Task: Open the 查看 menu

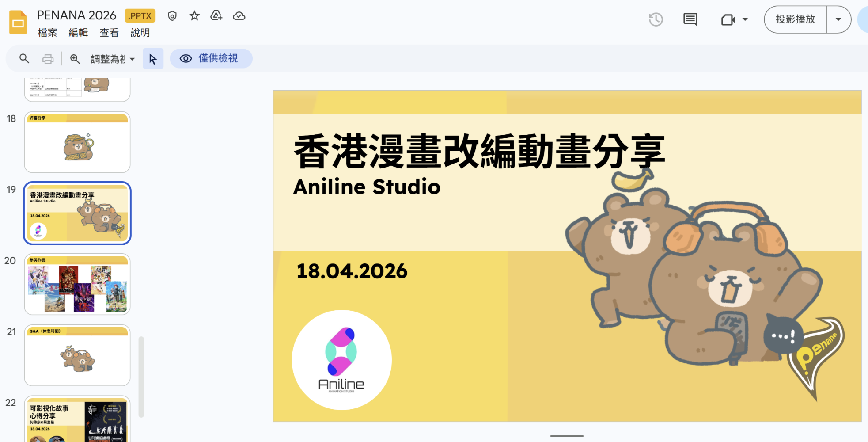Action: (x=109, y=33)
